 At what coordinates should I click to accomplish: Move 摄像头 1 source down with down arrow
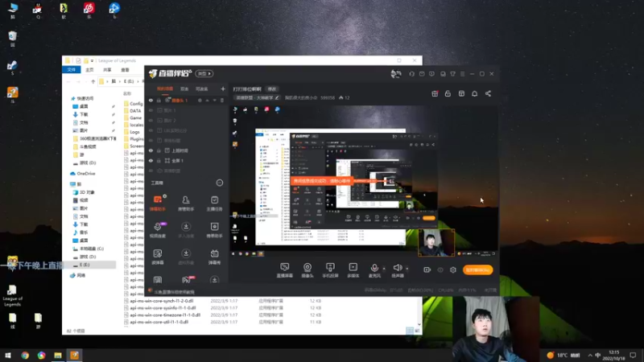[214, 100]
